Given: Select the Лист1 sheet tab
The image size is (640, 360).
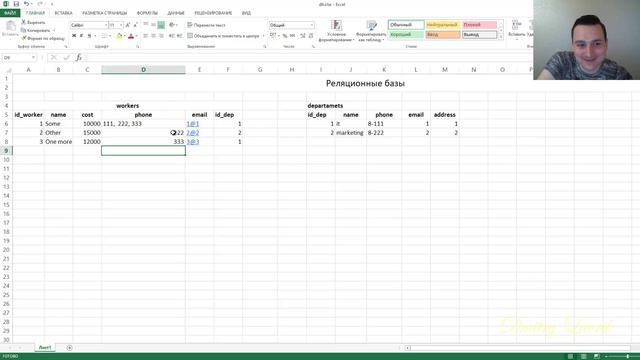Looking at the screenshot, I should pos(45,348).
